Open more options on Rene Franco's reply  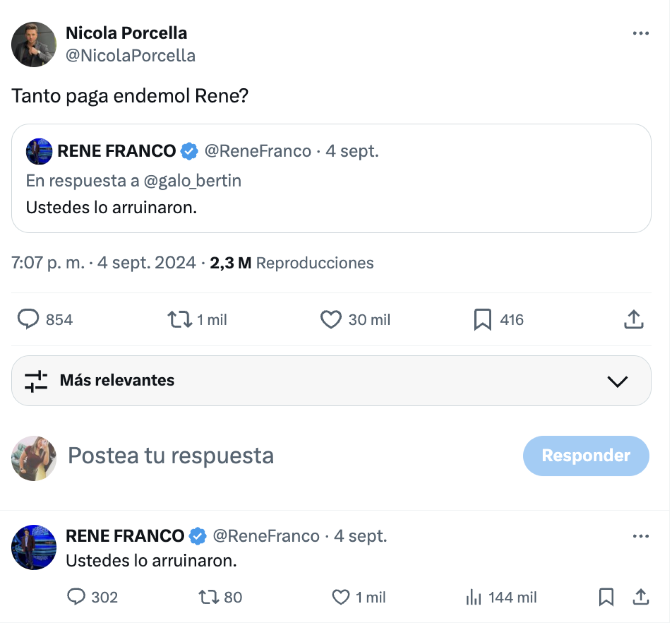coord(640,536)
